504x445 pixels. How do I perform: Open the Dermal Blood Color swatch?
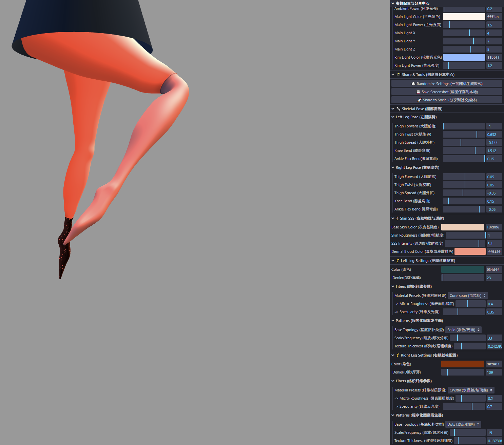(470, 251)
